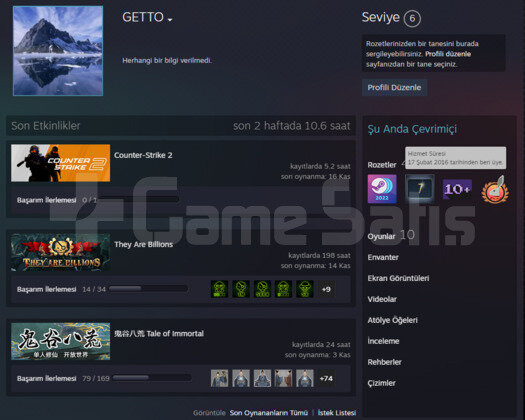
Task: Click the 'Şu Anda Çevrimiçi' status text
Action: click(412, 129)
